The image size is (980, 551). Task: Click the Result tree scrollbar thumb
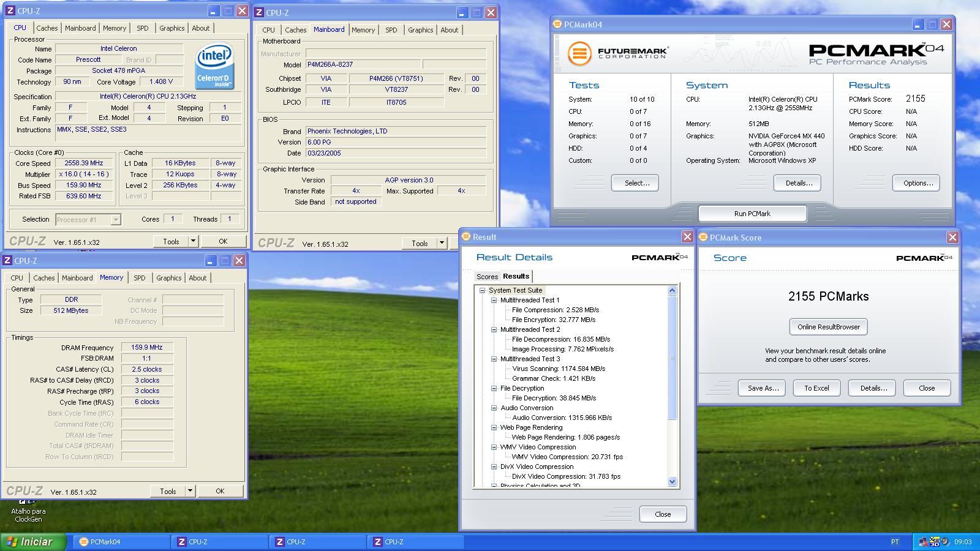click(673, 358)
